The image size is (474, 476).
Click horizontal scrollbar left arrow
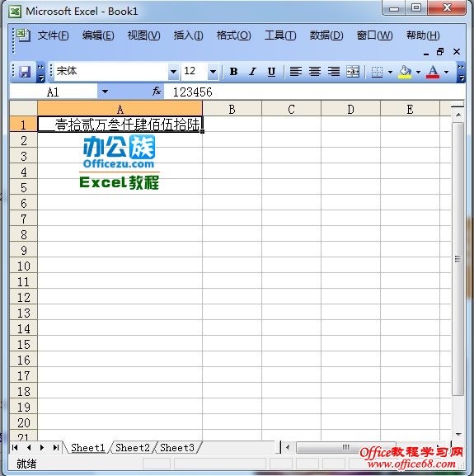(288, 447)
